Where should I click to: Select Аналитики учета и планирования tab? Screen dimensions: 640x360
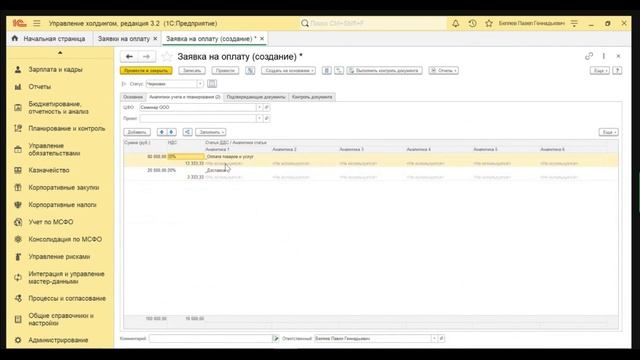click(x=184, y=97)
